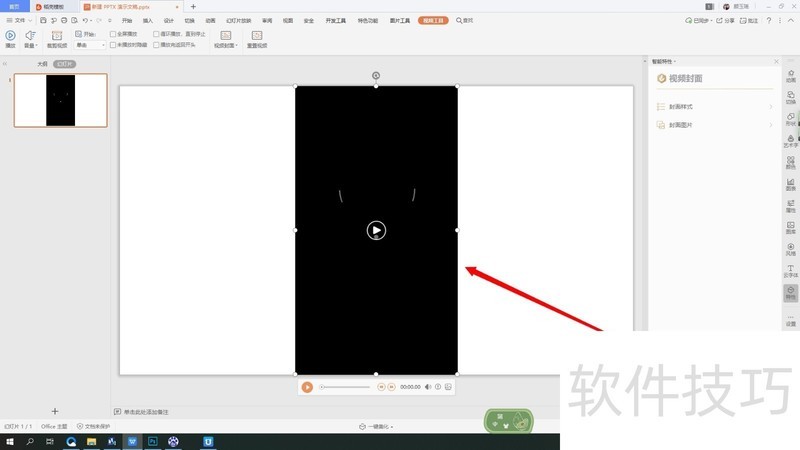Open the Volume (音量) ribbon control
Viewport: 800px width, 450px height.
pyautogui.click(x=30, y=37)
